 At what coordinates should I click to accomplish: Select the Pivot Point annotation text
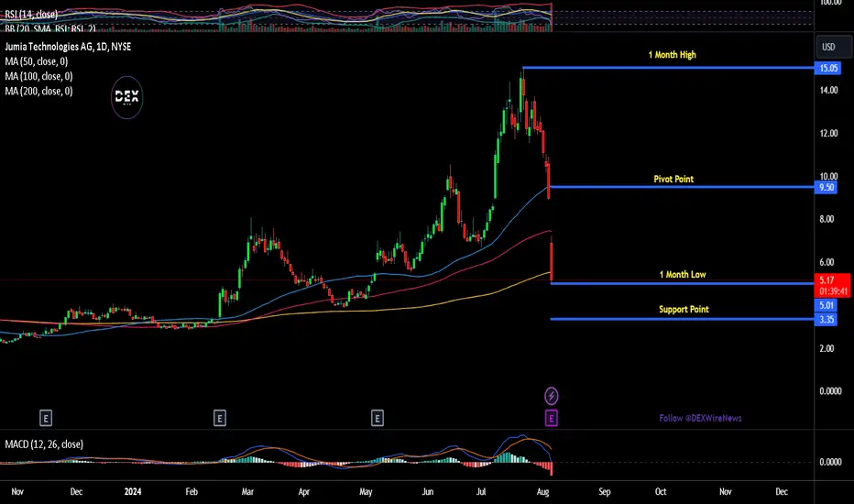pyautogui.click(x=673, y=179)
